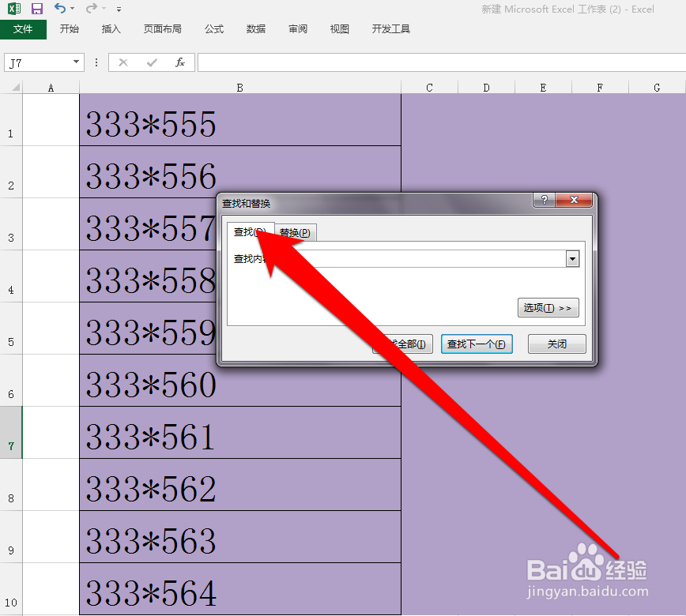
Task: Select row 8 header
Action: coord(11,485)
